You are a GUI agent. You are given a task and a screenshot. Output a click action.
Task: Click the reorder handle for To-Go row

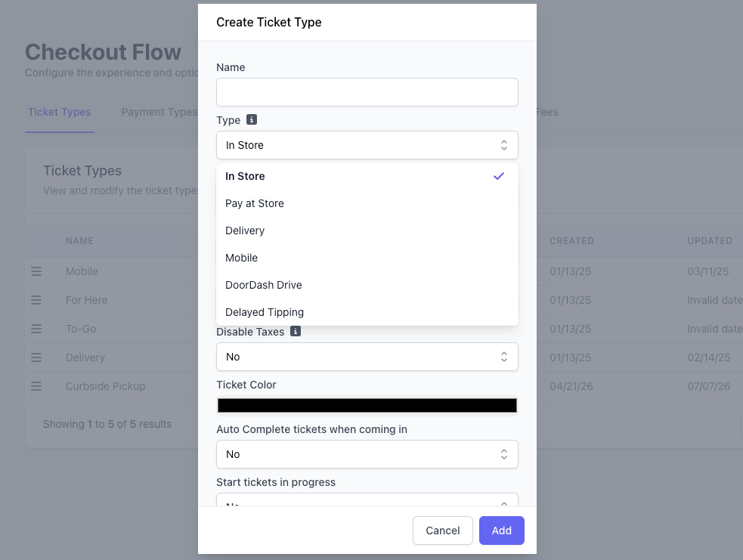tap(36, 329)
